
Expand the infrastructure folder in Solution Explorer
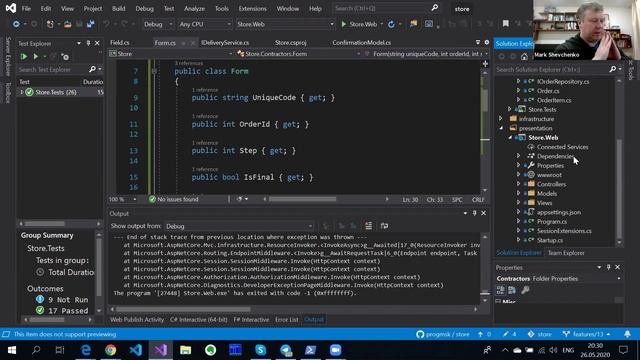[501, 119]
